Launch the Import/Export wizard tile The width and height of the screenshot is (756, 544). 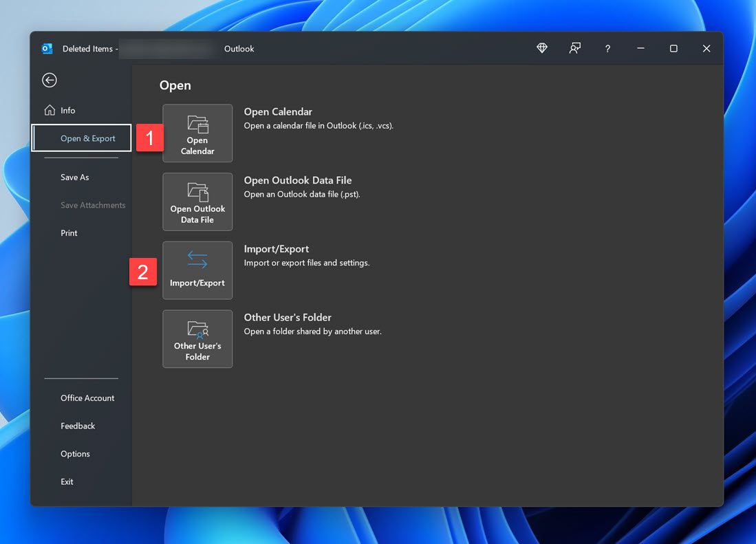tap(197, 270)
